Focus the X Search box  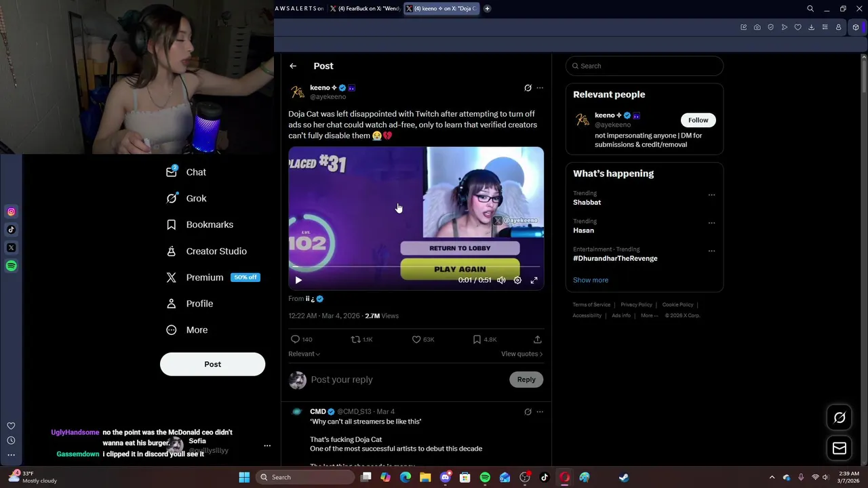tap(644, 66)
